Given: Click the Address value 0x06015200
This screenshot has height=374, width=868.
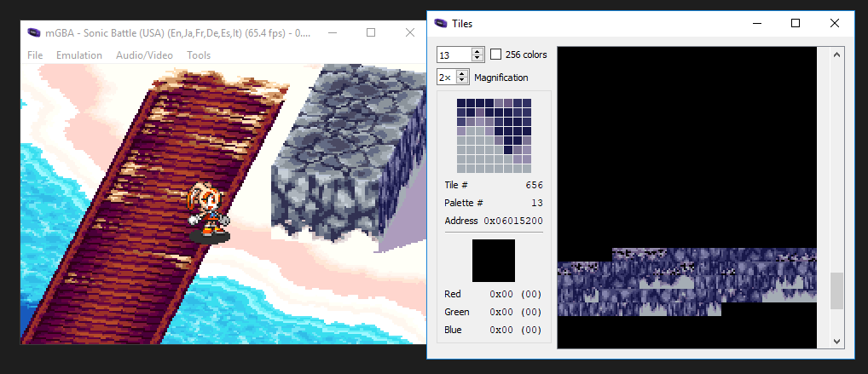Looking at the screenshot, I should [513, 221].
